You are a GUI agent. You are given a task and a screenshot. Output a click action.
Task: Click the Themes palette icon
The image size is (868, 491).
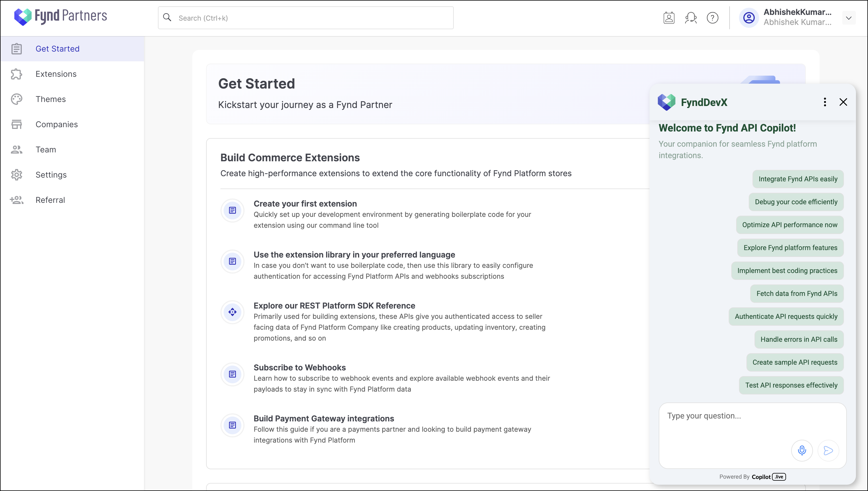[17, 99]
